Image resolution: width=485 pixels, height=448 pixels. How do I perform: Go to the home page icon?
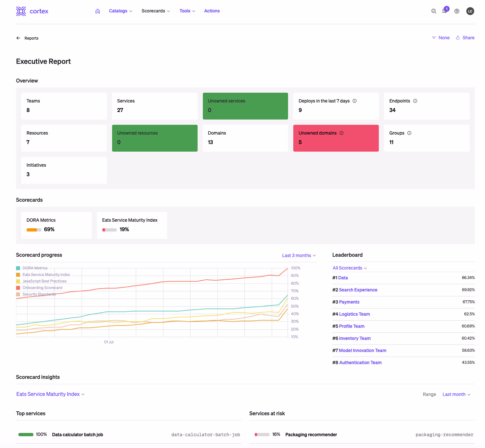(x=98, y=11)
